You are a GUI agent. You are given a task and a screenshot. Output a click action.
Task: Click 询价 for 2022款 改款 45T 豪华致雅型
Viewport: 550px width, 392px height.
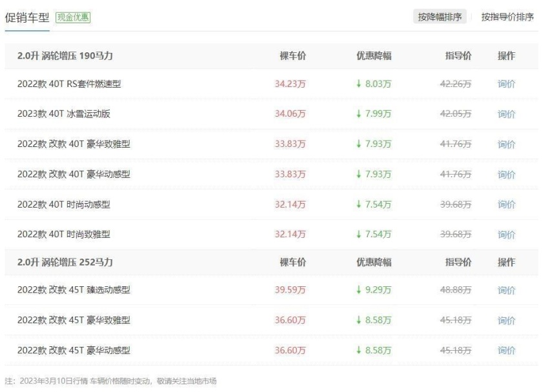506,320
